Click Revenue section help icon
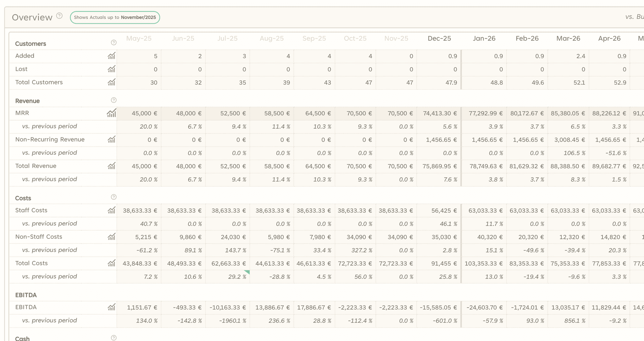The image size is (644, 341). (x=114, y=100)
